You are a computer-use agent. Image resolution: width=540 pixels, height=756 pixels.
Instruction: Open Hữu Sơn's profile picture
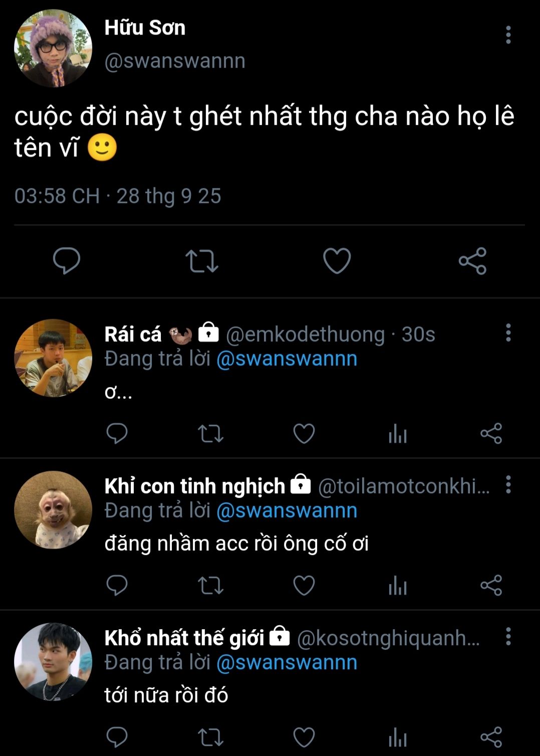click(53, 48)
